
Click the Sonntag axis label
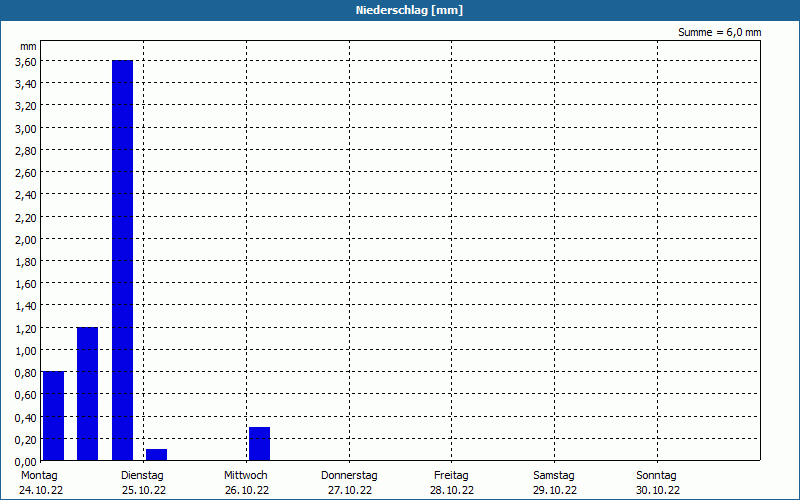click(x=656, y=475)
